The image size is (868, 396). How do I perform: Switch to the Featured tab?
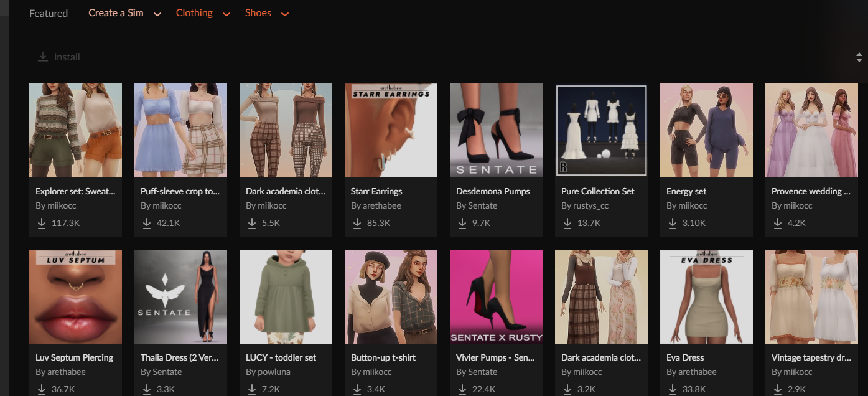click(x=49, y=13)
